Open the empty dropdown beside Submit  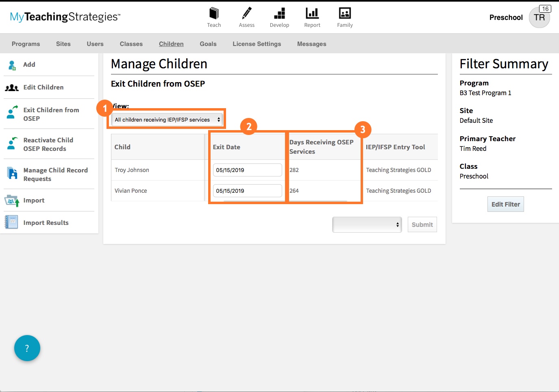[367, 224]
